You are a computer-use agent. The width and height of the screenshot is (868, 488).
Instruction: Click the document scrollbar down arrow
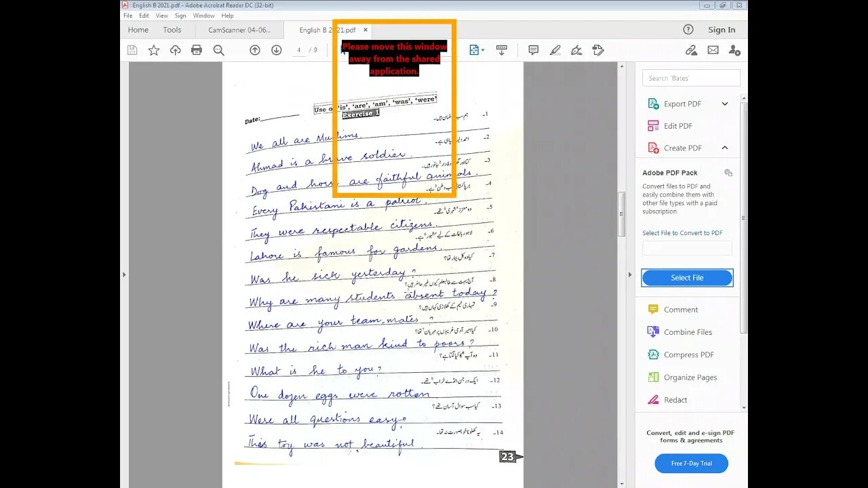621,483
